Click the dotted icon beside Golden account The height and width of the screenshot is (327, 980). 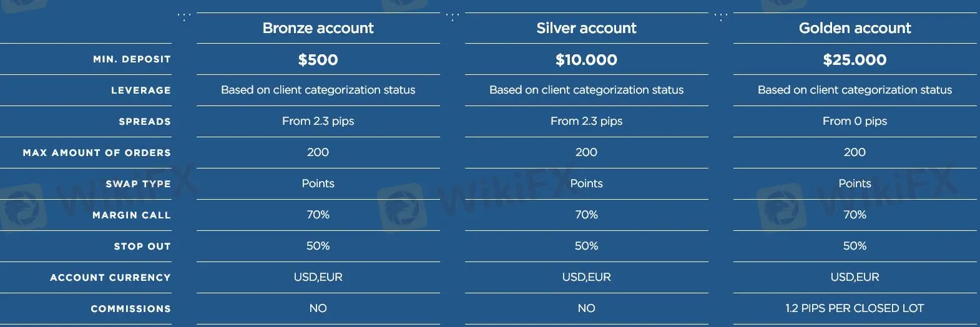[x=721, y=17]
